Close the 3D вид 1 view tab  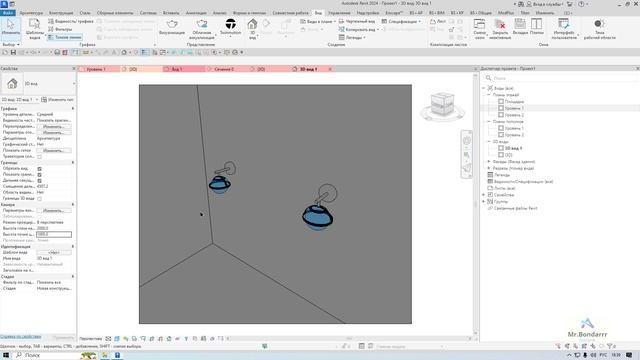click(x=330, y=69)
